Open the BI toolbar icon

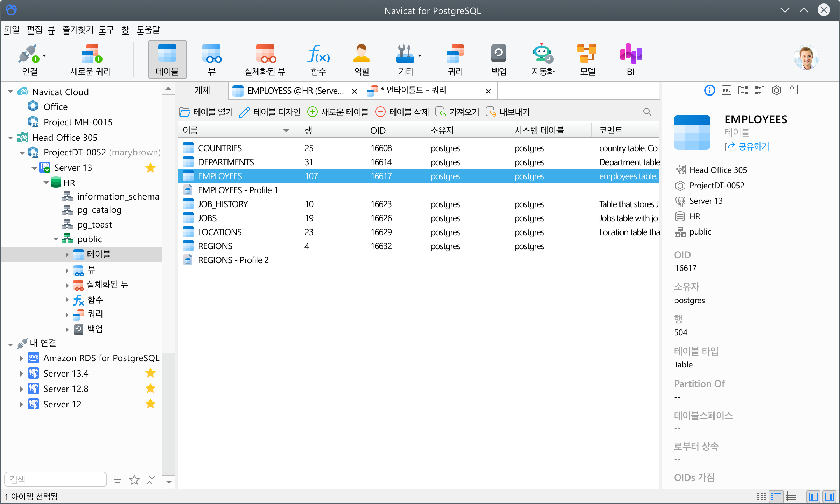click(x=631, y=59)
